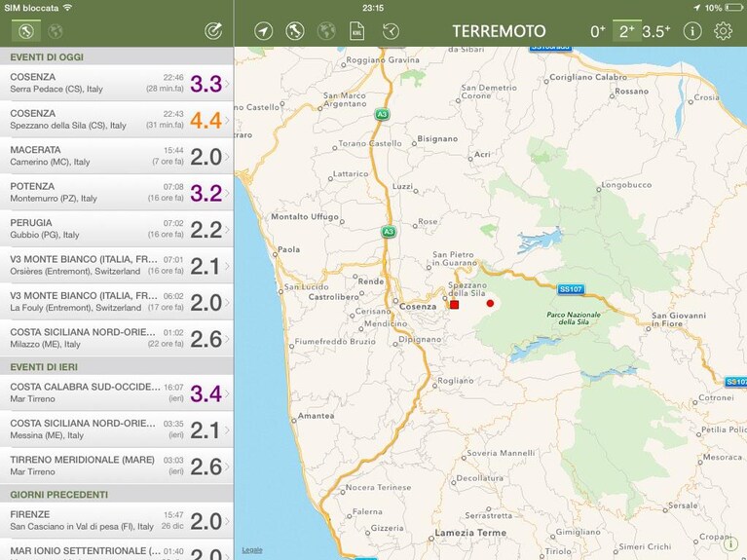
Task: Switch to the world globe list in the sidebar
Action: 56,31
